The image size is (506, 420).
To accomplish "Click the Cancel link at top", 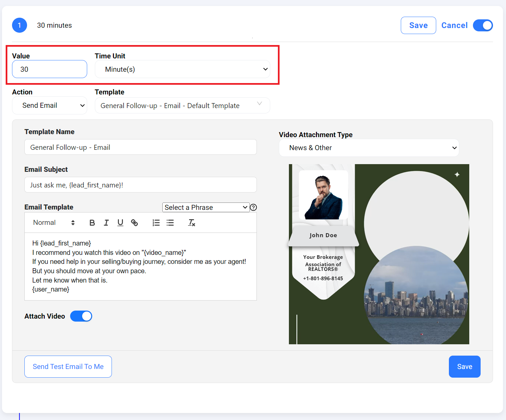I will coord(454,25).
